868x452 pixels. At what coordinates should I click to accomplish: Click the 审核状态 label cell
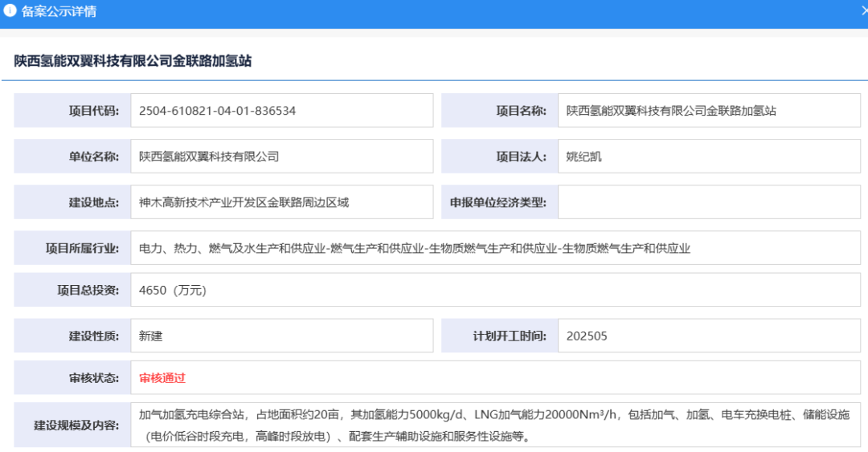click(x=72, y=378)
